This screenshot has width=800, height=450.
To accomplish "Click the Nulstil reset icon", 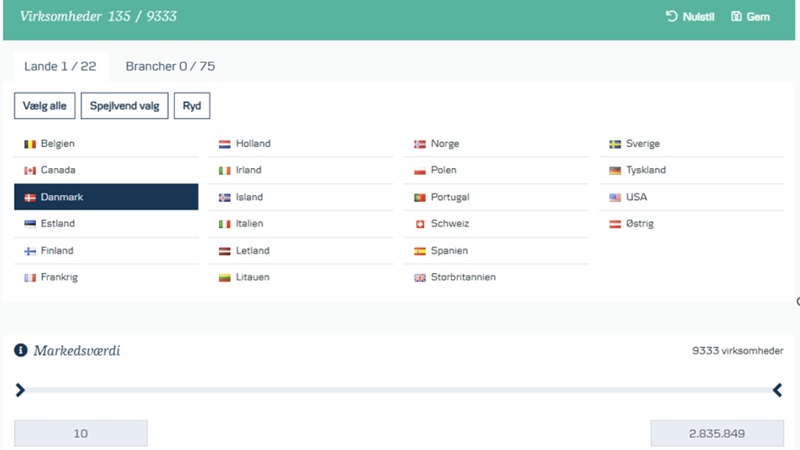I will pos(671,17).
